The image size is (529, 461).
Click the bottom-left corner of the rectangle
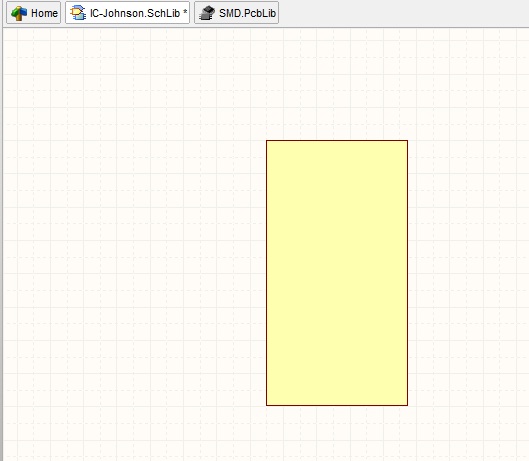[x=267, y=405]
